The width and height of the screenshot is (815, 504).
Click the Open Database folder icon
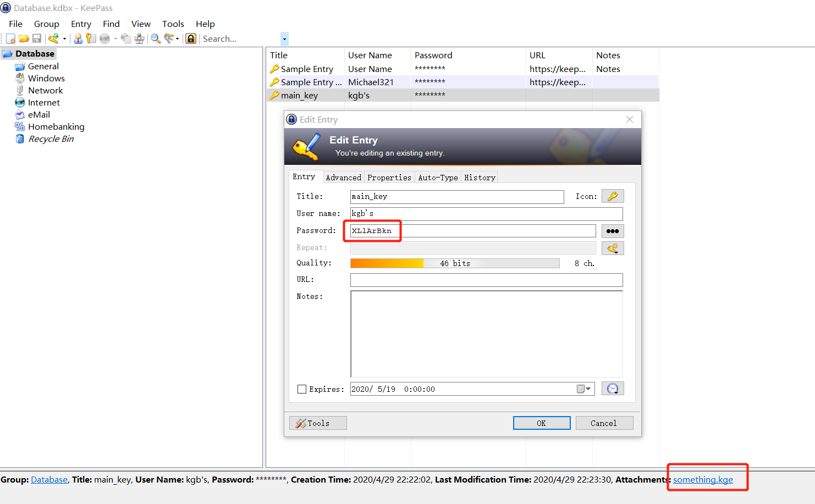point(24,38)
